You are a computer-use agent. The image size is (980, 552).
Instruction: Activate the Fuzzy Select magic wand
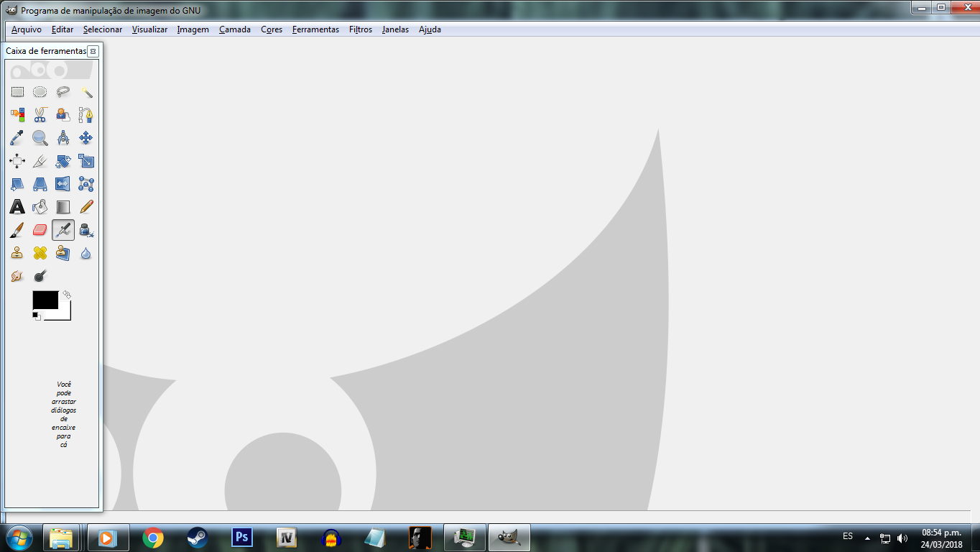click(86, 92)
